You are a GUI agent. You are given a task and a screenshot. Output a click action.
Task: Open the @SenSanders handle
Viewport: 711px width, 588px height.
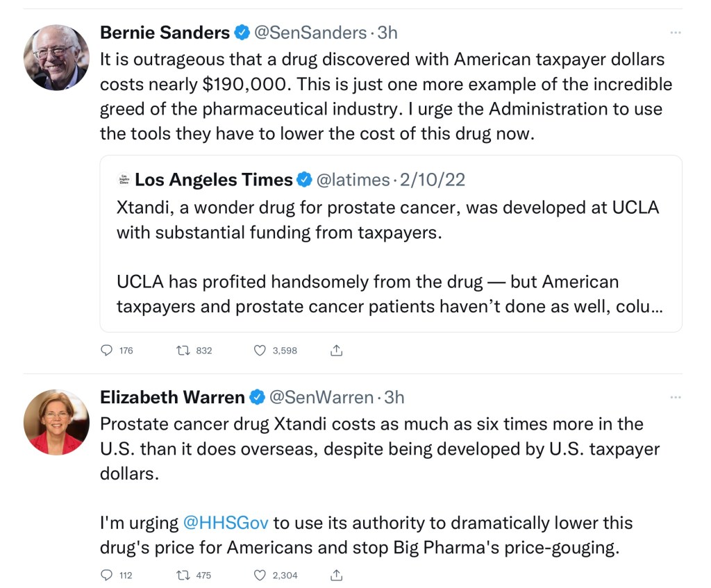point(310,33)
